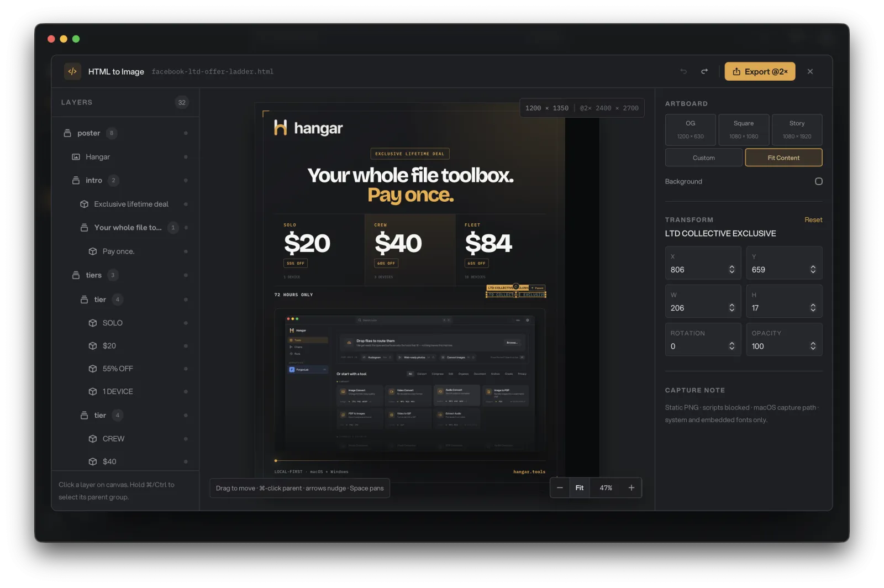The image size is (884, 588).
Task: Toggle visibility dot of 55% OFF layer
Action: [186, 369]
